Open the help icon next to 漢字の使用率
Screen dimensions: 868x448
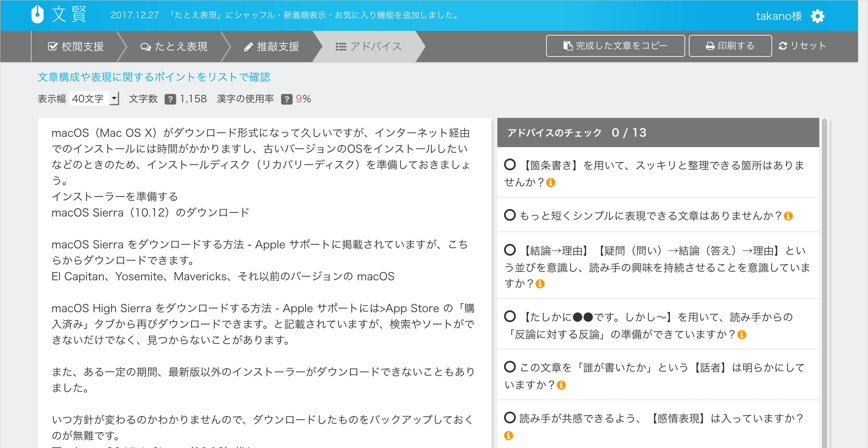(x=286, y=99)
